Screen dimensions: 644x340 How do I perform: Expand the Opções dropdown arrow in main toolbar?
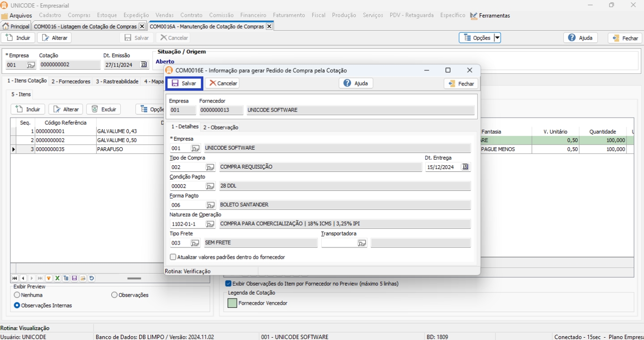point(497,38)
